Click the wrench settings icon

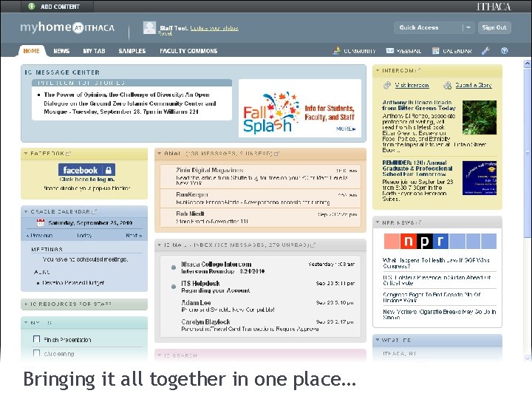(485, 51)
